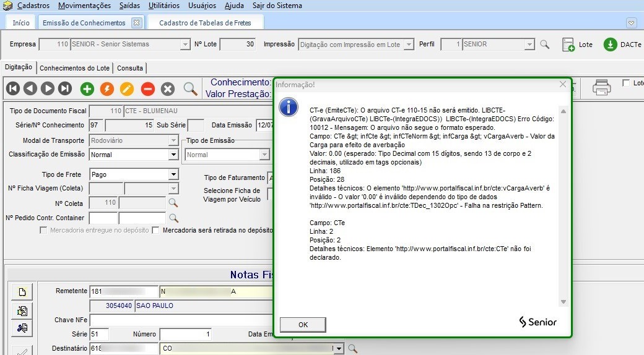Print using the printer icon

coord(601,87)
